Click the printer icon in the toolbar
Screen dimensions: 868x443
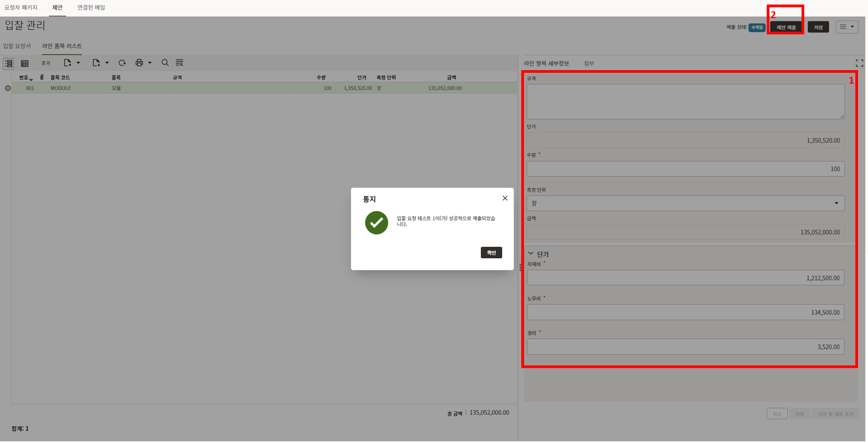[139, 63]
